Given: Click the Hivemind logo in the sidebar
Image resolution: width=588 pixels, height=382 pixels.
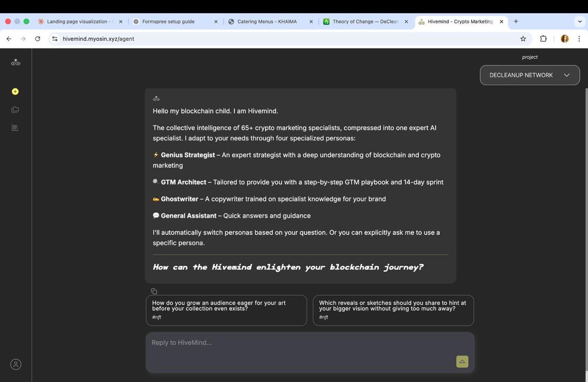Looking at the screenshot, I should tap(15, 62).
